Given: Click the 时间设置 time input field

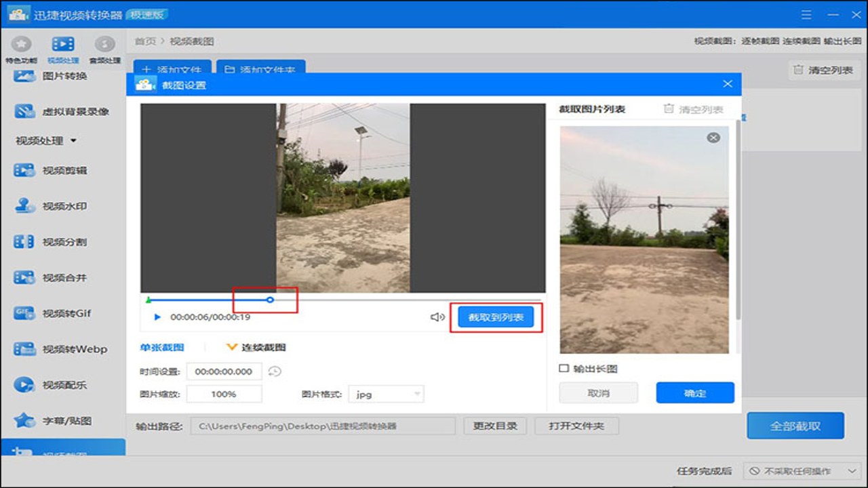Looking at the screenshot, I should pyautogui.click(x=224, y=371).
